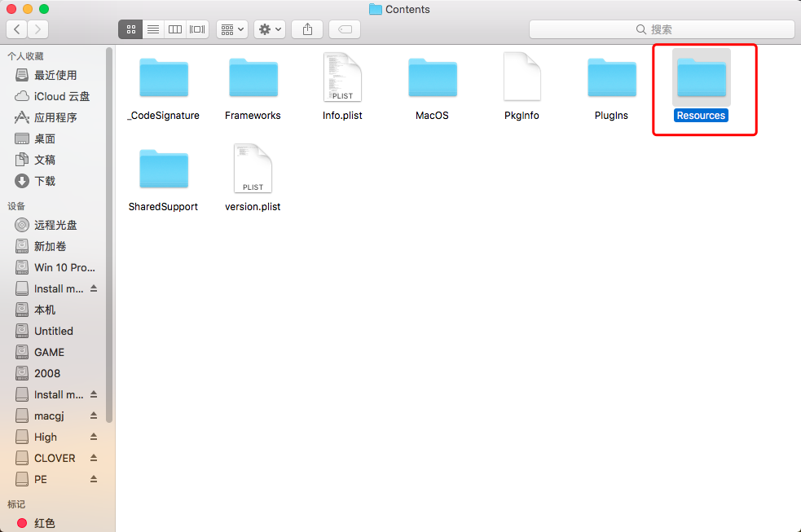Image resolution: width=801 pixels, height=532 pixels.
Task: Open the Resources folder
Action: tap(701, 79)
